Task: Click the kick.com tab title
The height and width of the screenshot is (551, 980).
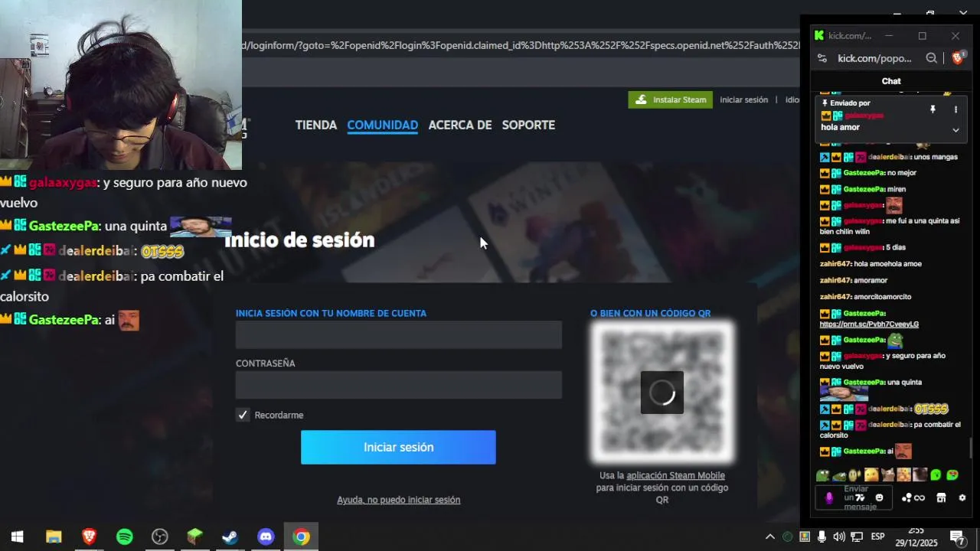Action: [849, 35]
